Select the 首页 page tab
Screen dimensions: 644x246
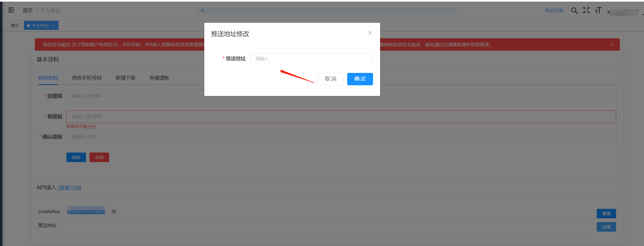tap(15, 25)
